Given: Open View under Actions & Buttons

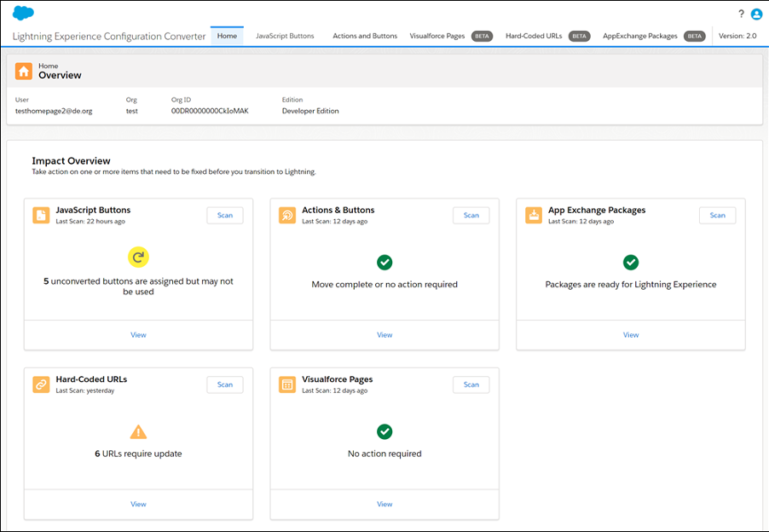Looking at the screenshot, I should tap(384, 334).
